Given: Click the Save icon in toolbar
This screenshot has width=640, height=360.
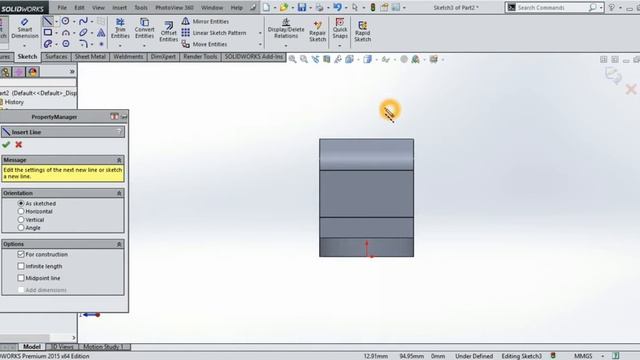Looking at the screenshot, I should coord(302,7).
